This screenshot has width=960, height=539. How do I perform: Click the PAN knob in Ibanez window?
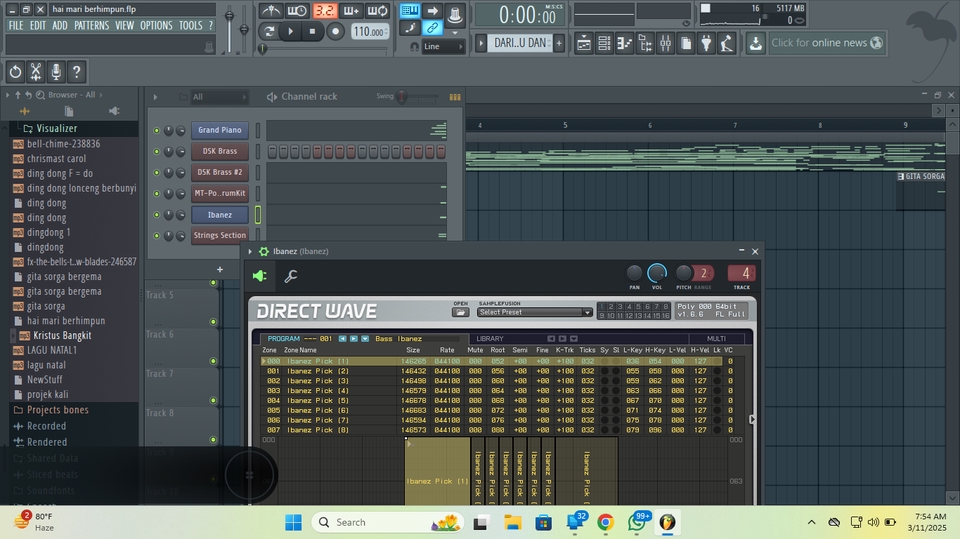[x=634, y=273]
